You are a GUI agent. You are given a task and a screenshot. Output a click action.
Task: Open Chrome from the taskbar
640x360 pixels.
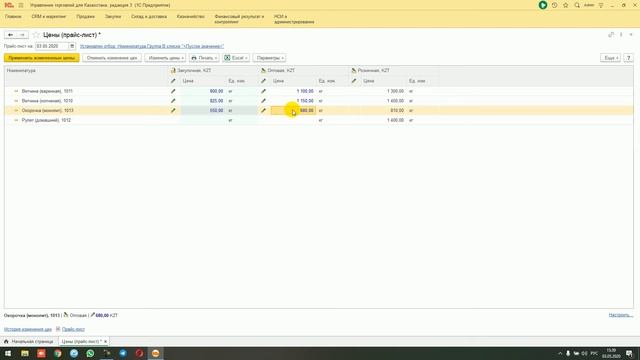[58, 353]
